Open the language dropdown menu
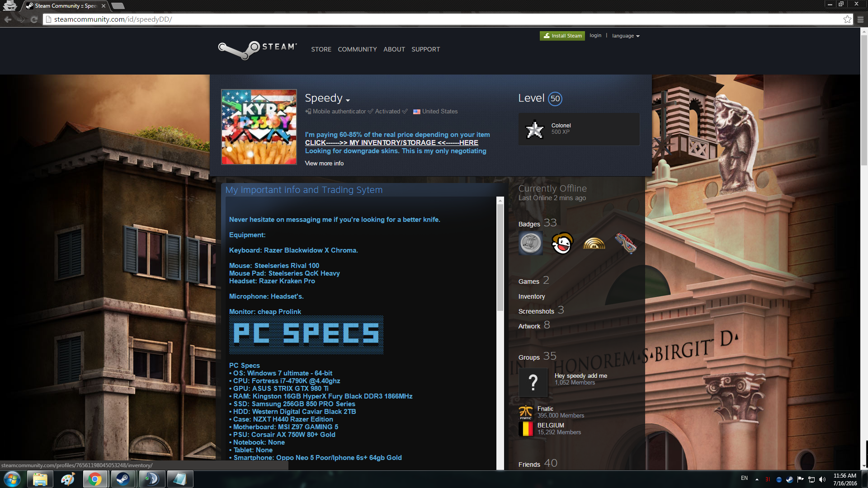This screenshot has height=488, width=868. point(626,36)
